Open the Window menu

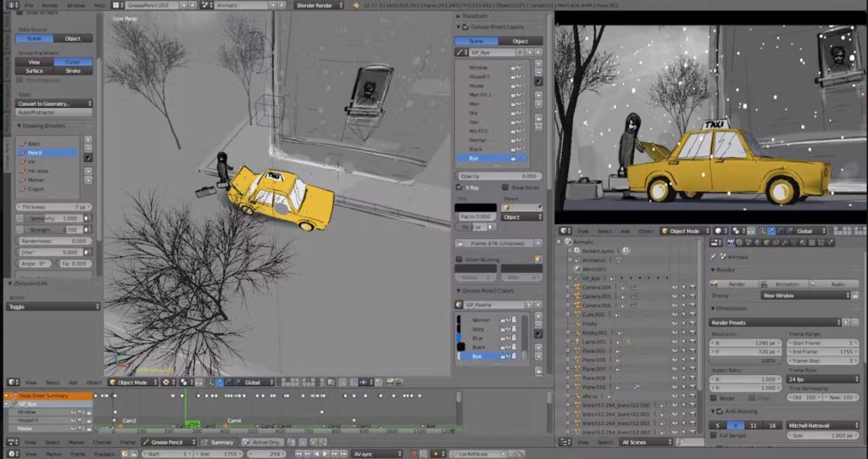76,5
